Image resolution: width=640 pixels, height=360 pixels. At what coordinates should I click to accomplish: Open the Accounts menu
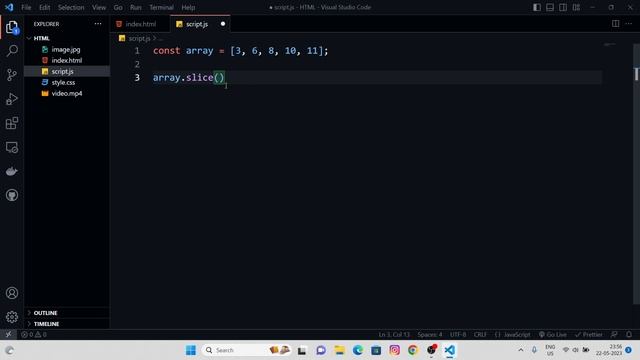pos(12,293)
